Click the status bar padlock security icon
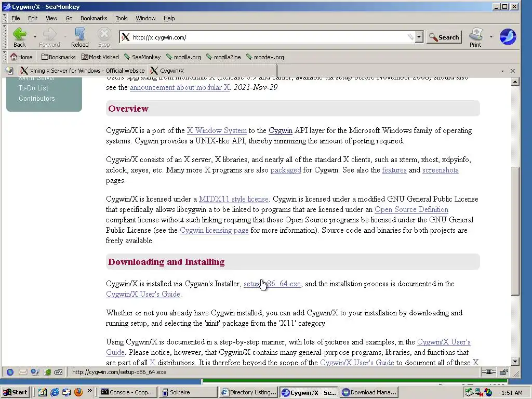This screenshot has width=532, height=399. (x=504, y=372)
